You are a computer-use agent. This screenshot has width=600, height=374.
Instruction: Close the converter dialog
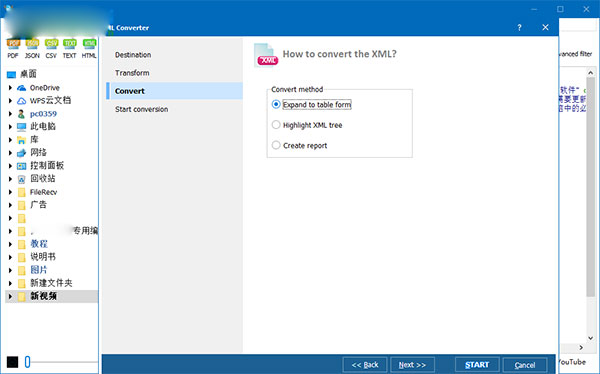point(546,27)
